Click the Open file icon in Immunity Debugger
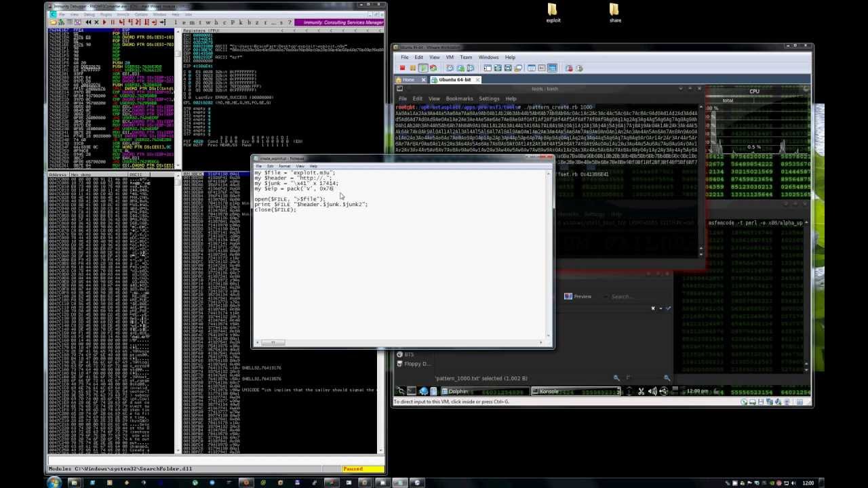Screen dimensions: 868x488 [x=53, y=22]
